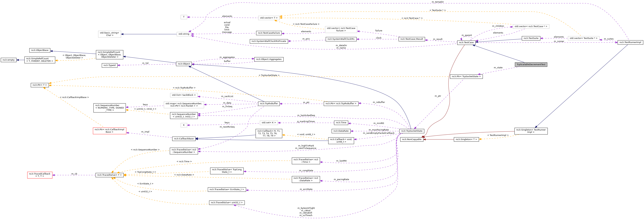Image resolution: width=644 pixels, height=219 pixels.
Task: Click the m_ecnState edge label
Action: [306, 189]
